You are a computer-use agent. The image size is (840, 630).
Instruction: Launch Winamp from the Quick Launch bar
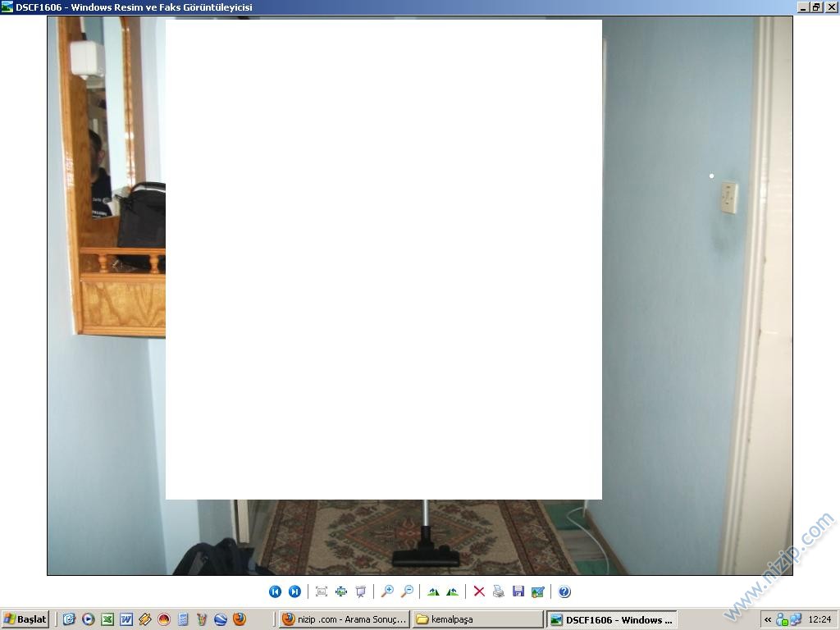[144, 619]
